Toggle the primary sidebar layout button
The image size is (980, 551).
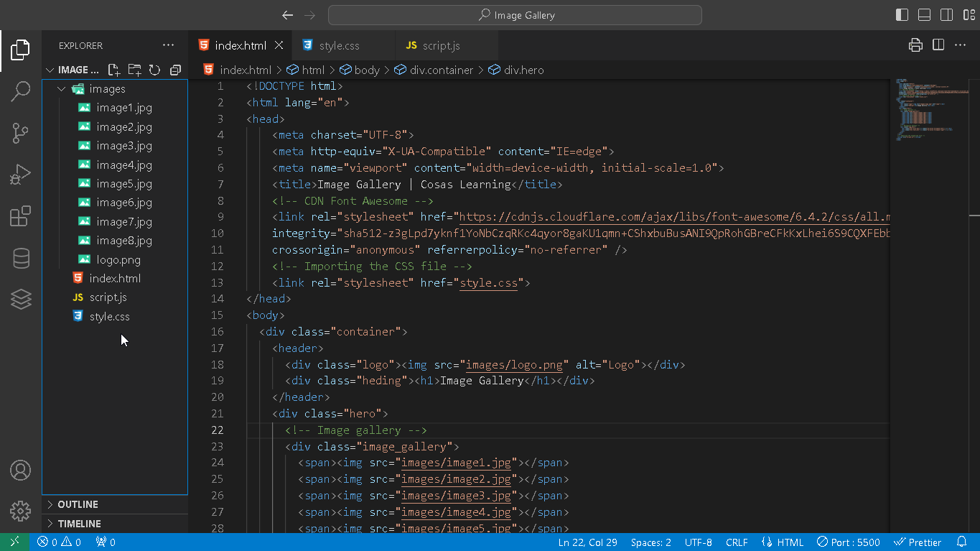point(902,15)
